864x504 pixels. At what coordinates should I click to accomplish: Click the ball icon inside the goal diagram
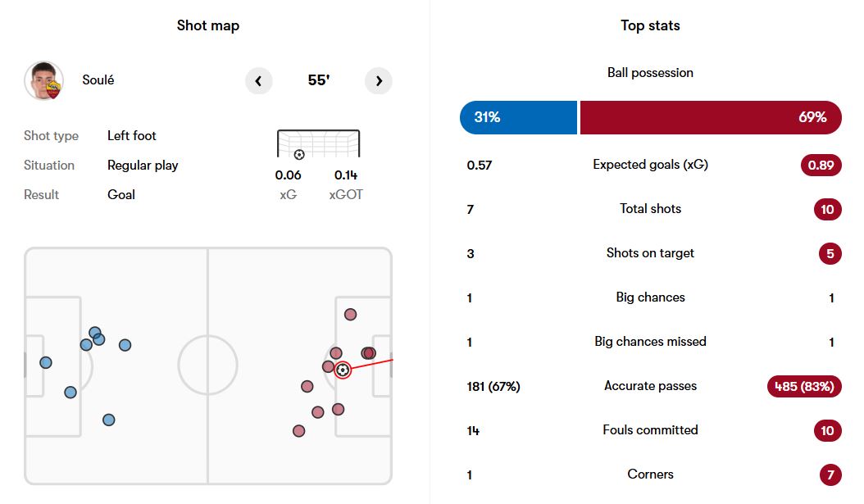(299, 154)
